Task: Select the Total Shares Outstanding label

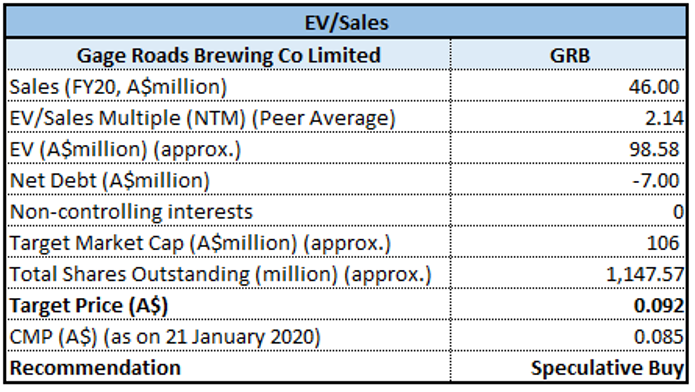Action: pyautogui.click(x=220, y=274)
